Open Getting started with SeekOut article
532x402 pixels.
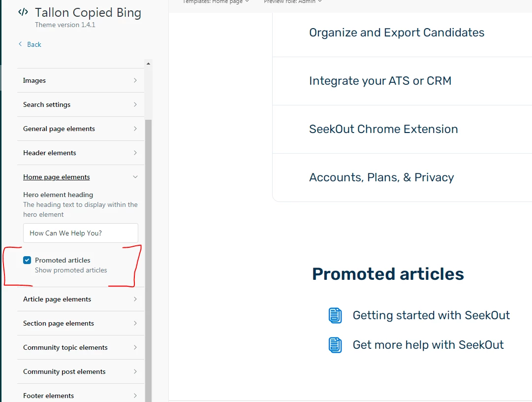pos(431,315)
